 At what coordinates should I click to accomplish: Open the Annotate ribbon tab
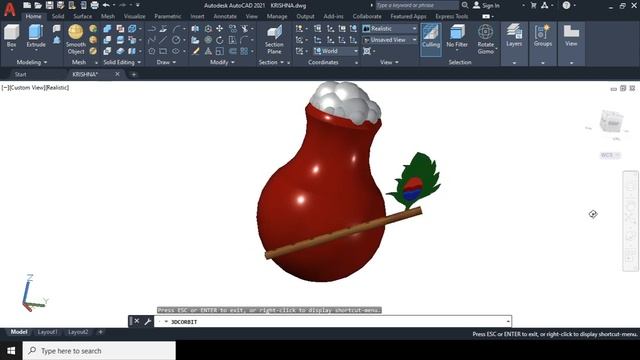(x=225, y=16)
